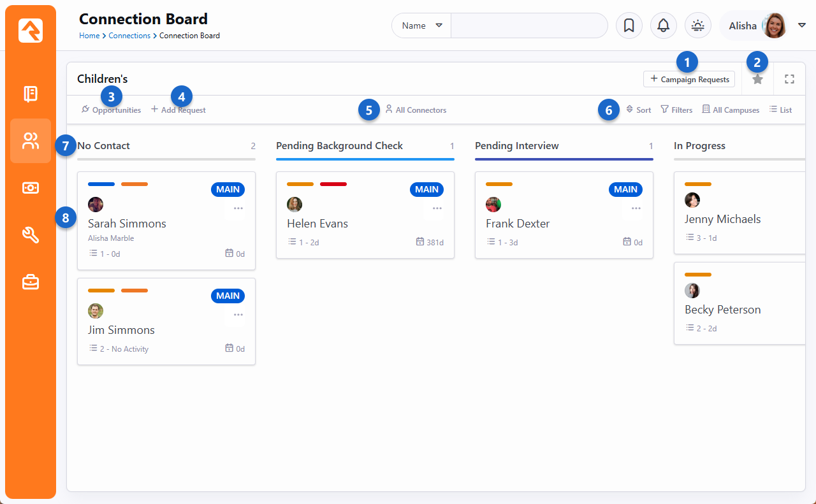Screen dimensions: 816x504
Task: Expand the Name search type dropdown
Action: tap(421, 25)
